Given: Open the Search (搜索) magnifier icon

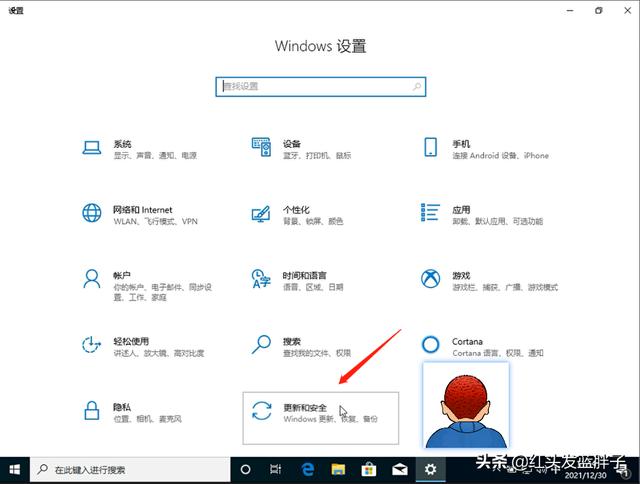Looking at the screenshot, I should 261,345.
